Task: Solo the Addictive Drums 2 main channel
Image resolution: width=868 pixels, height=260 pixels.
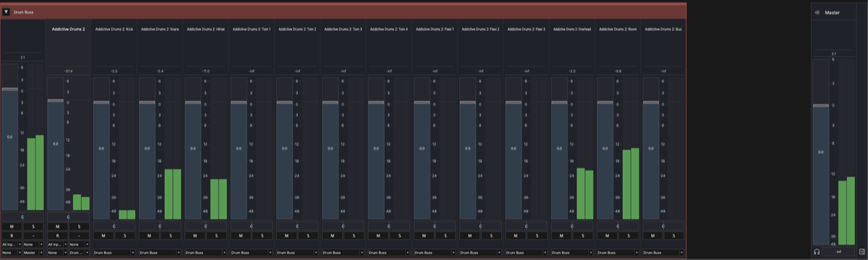Action: pos(80,226)
